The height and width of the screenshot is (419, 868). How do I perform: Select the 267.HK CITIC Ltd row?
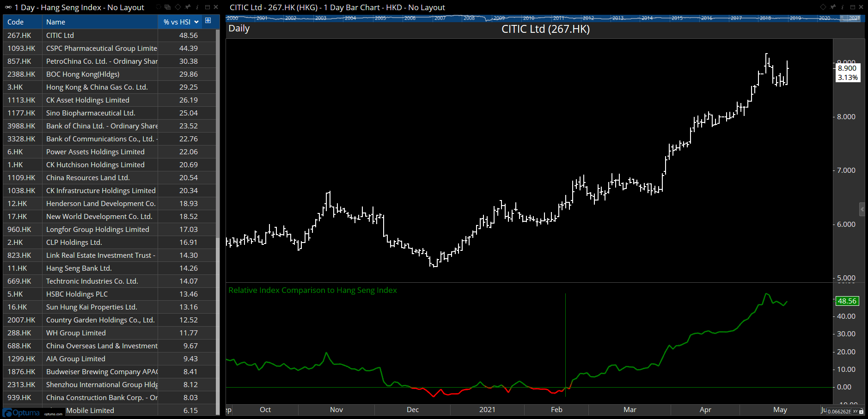click(x=110, y=35)
